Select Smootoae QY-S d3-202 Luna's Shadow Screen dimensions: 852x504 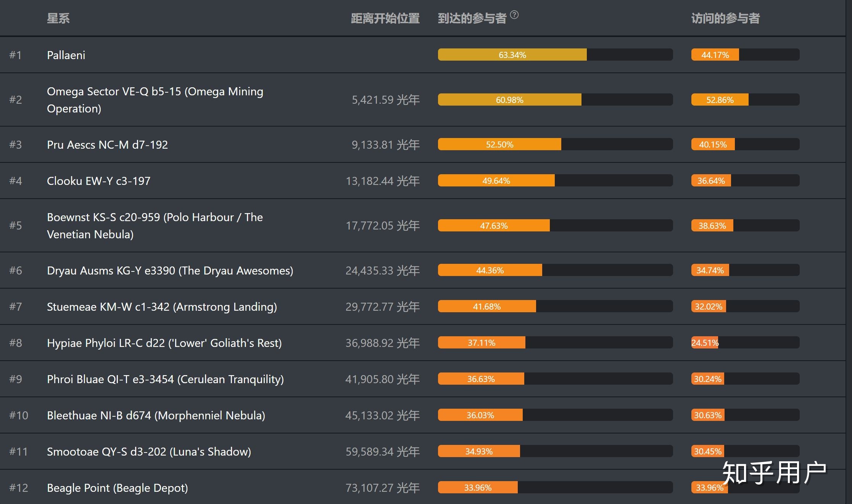(x=149, y=452)
